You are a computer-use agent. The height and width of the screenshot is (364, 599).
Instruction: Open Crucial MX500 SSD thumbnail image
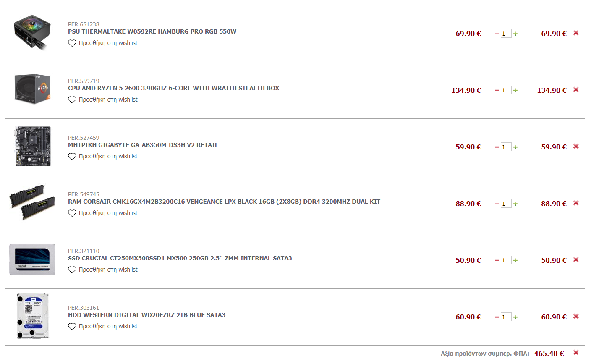[x=32, y=259]
